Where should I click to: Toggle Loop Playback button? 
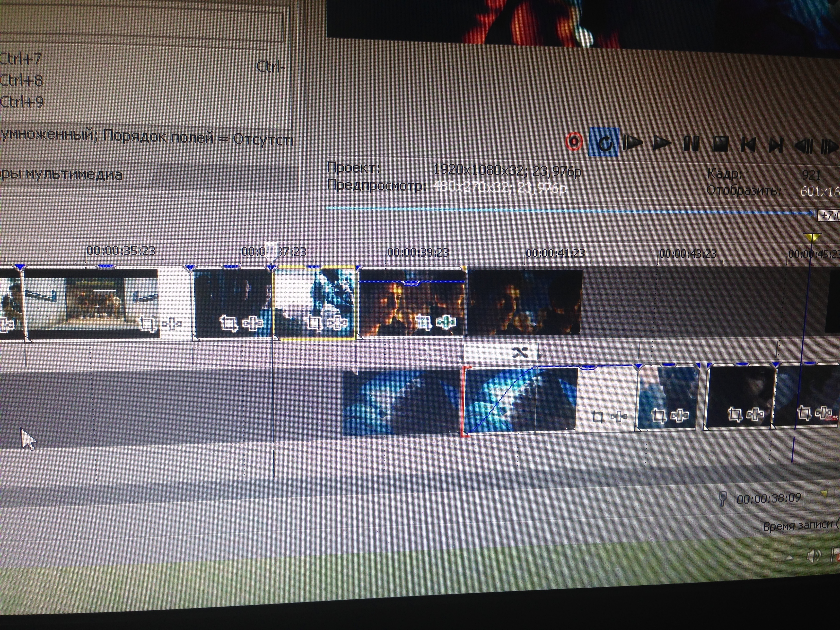coord(604,143)
